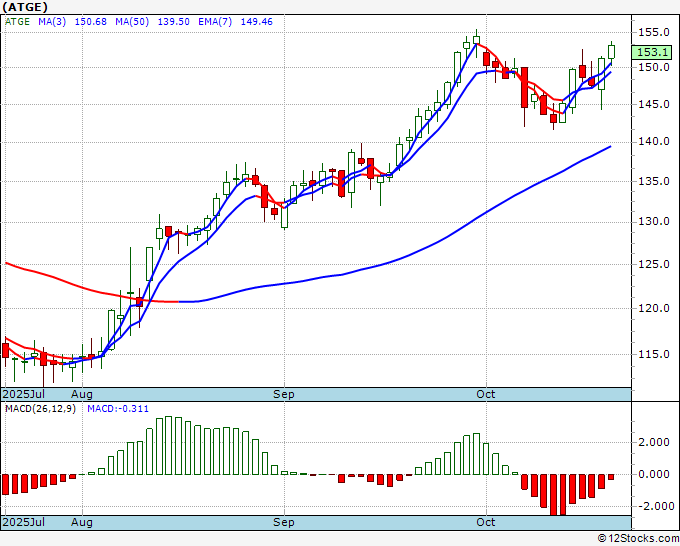Select the MA(50) legend label
The width and height of the screenshot is (680, 546).
(x=132, y=22)
